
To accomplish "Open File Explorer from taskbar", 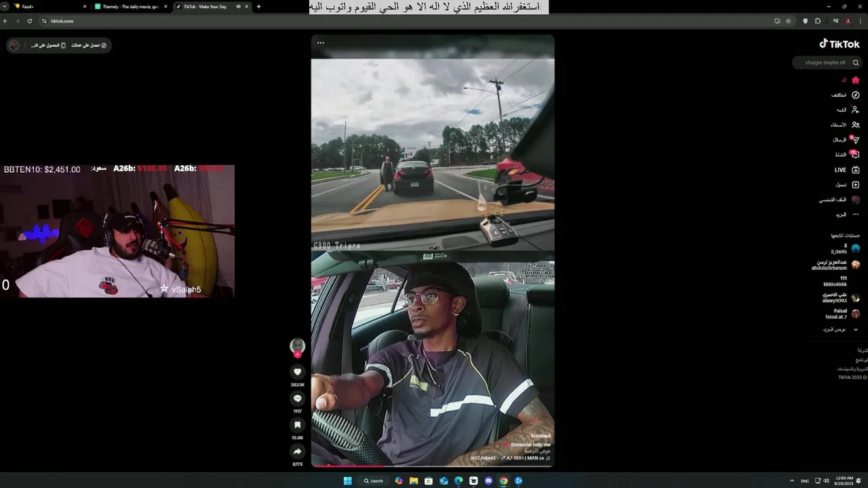I will (x=414, y=481).
